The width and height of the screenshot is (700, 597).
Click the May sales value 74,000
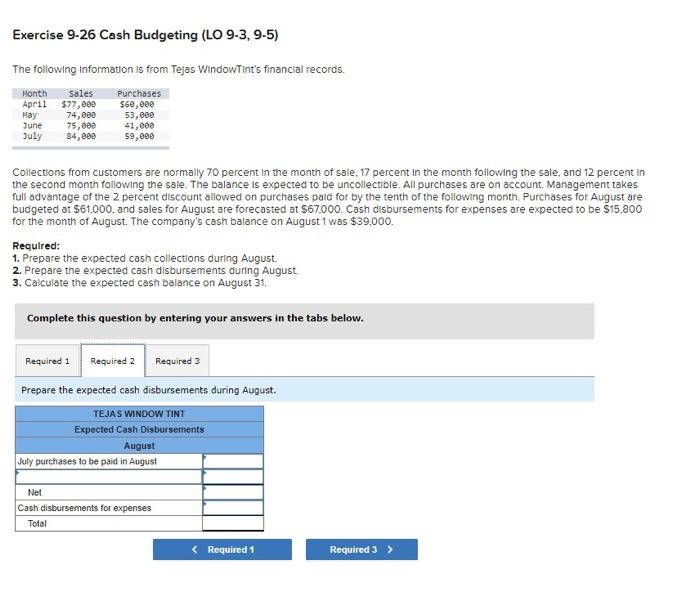click(81, 115)
